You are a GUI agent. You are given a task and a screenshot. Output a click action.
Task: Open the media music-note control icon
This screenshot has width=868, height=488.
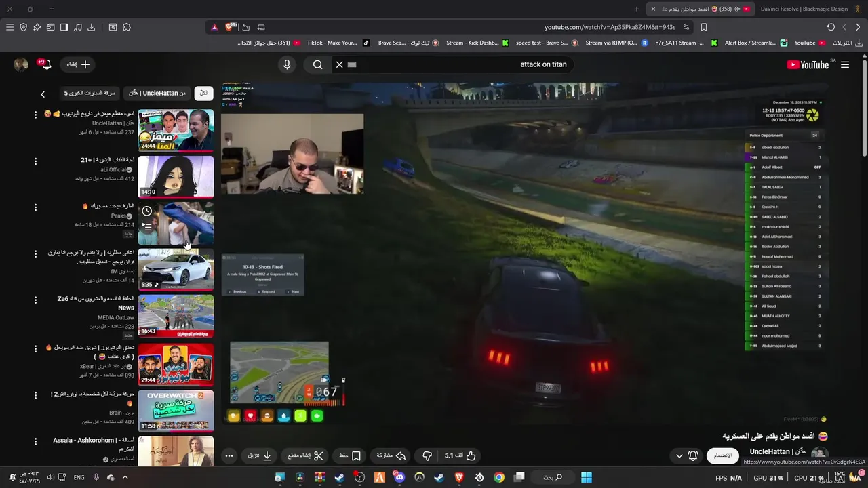coord(77,27)
